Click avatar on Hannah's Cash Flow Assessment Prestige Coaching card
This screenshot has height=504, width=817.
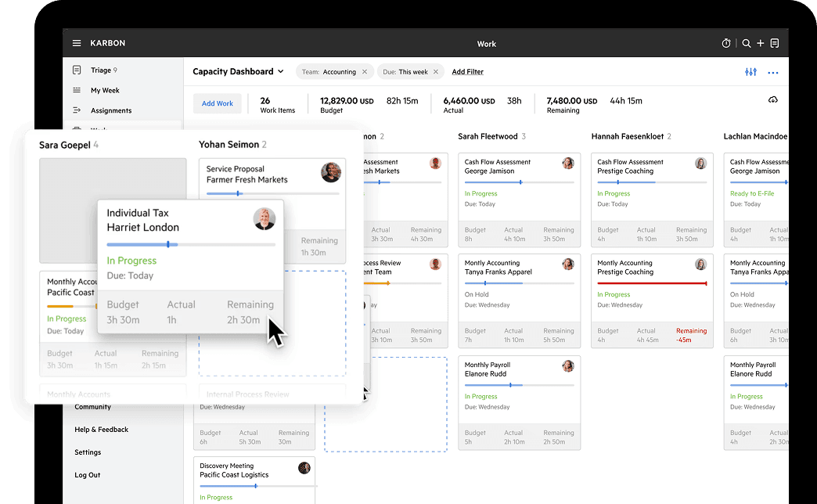point(701,163)
